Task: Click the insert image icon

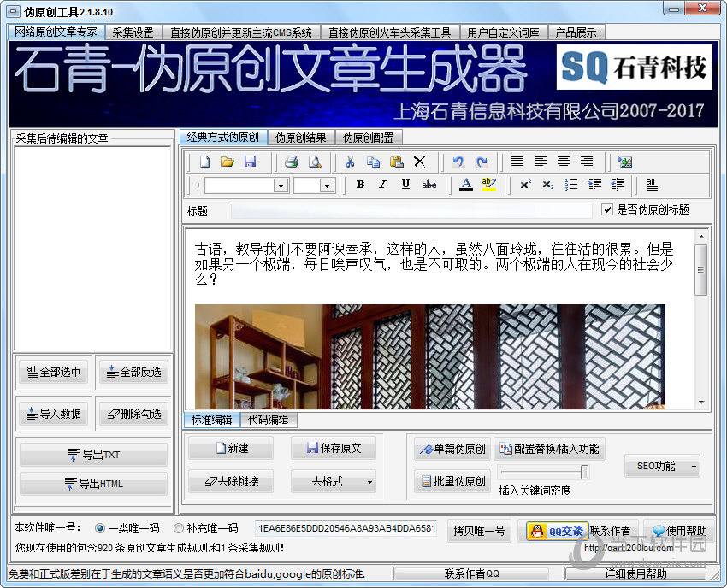Action: coord(625,162)
